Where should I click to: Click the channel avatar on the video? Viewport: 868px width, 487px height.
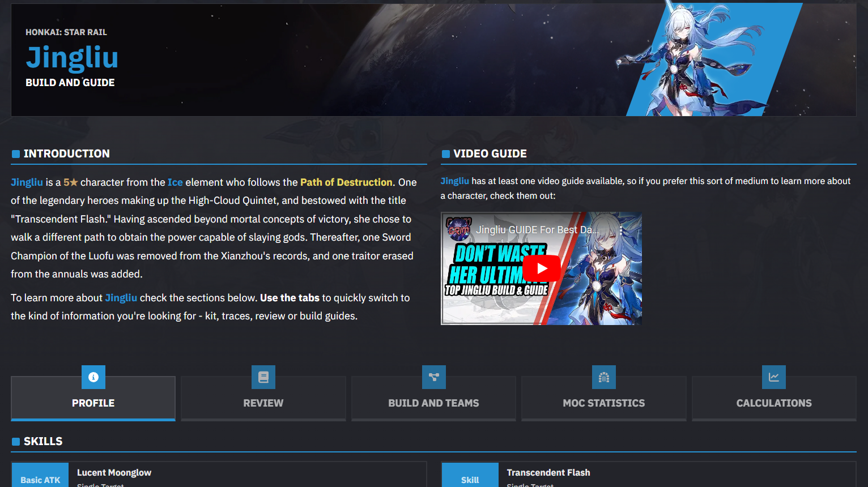point(458,229)
